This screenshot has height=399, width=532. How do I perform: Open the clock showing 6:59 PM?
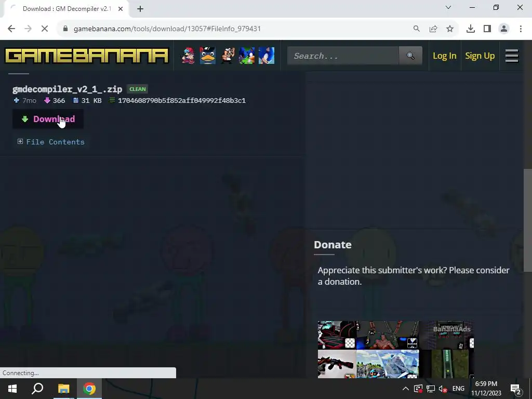(486, 389)
